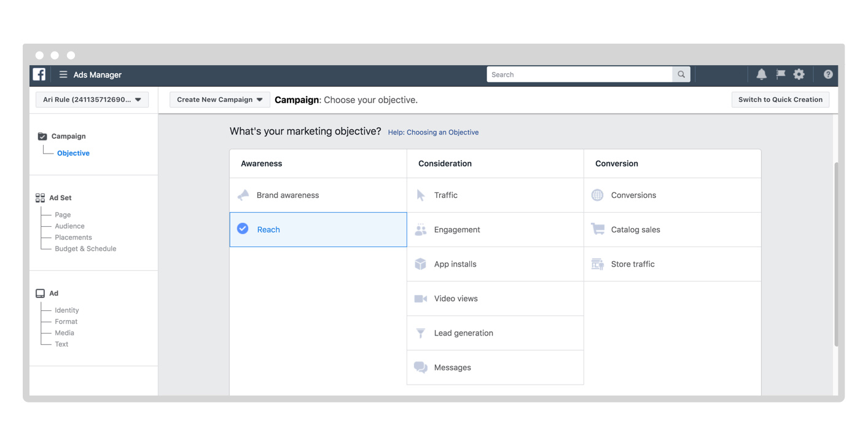Expand the Create New Campaign dropdown
The image size is (868, 443).
click(220, 100)
